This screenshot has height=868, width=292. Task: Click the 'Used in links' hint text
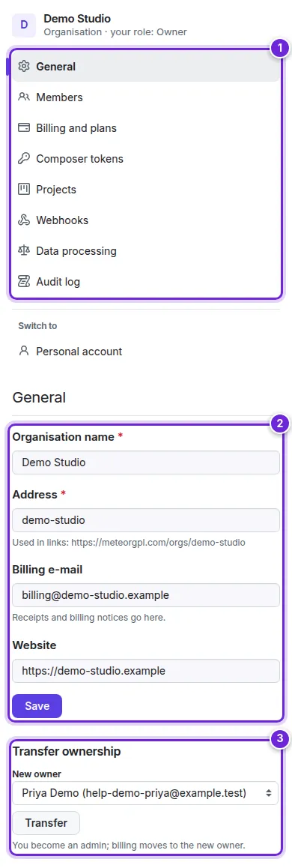pyautogui.click(x=129, y=543)
